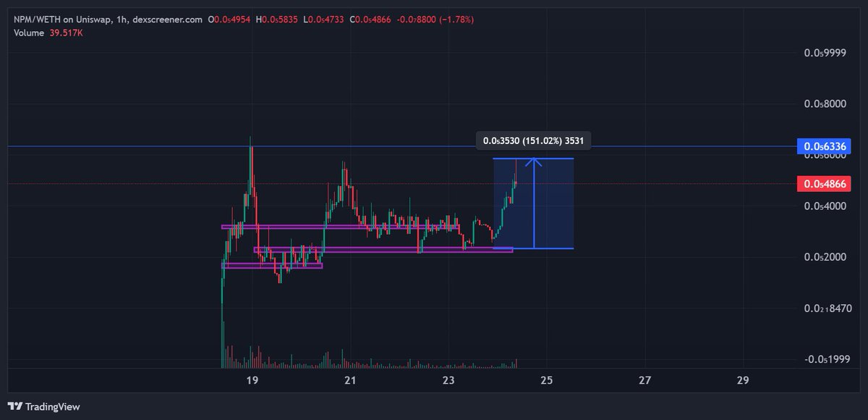Click date label 27 on time axis
The image size is (868, 420).
point(645,380)
